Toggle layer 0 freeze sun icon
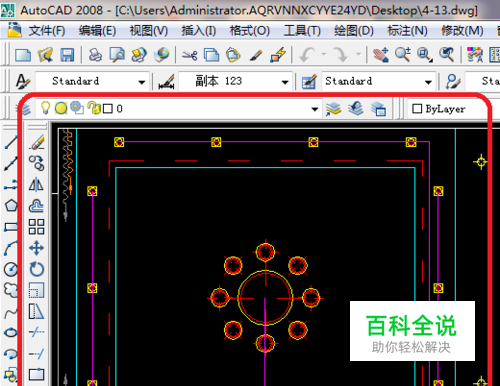The height and width of the screenshot is (386, 500). (61, 108)
